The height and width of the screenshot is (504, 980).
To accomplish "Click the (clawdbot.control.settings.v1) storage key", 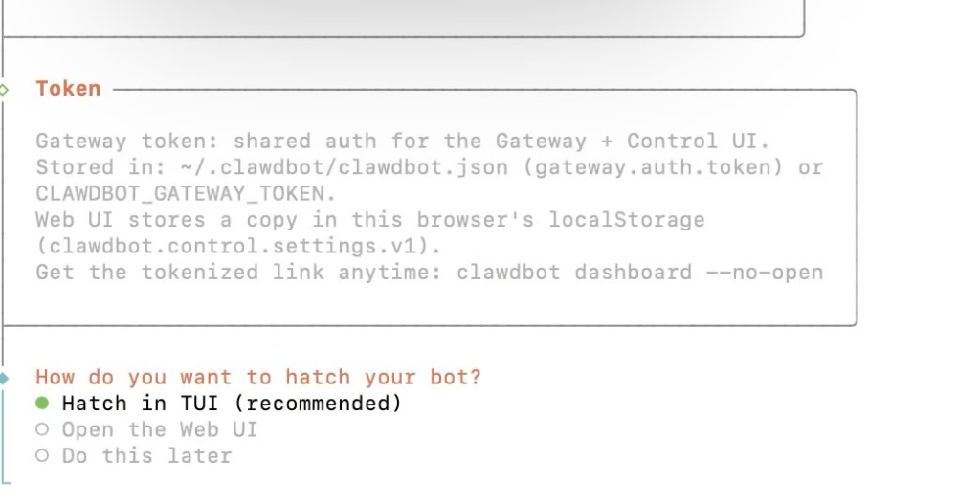I will pyautogui.click(x=238, y=246).
